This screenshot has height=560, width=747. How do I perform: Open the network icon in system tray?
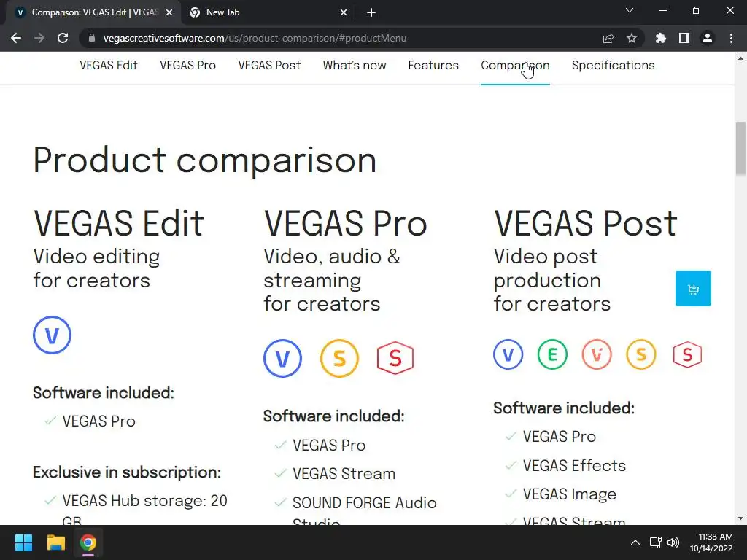point(656,542)
